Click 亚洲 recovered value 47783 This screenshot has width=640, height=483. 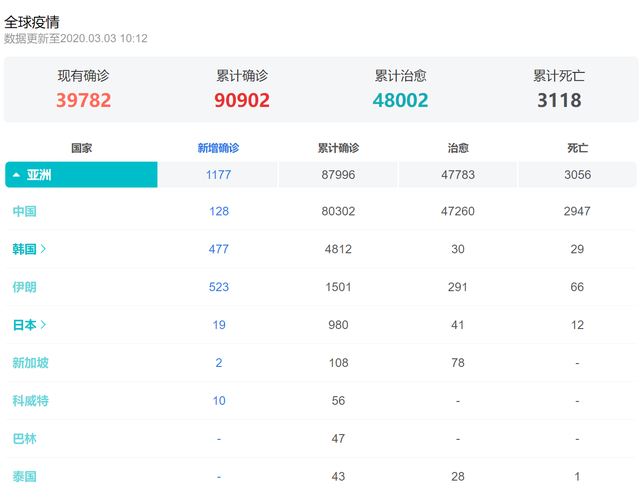point(458,175)
